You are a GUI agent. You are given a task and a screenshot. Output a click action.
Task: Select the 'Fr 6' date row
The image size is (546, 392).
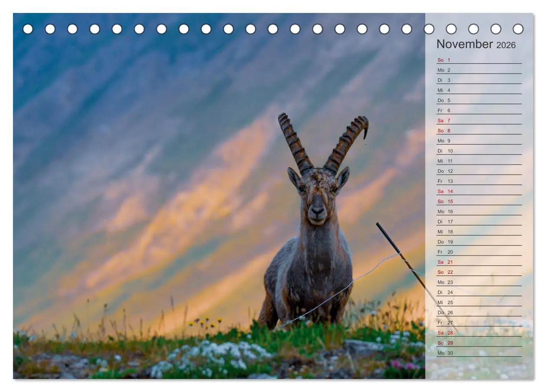coord(479,110)
